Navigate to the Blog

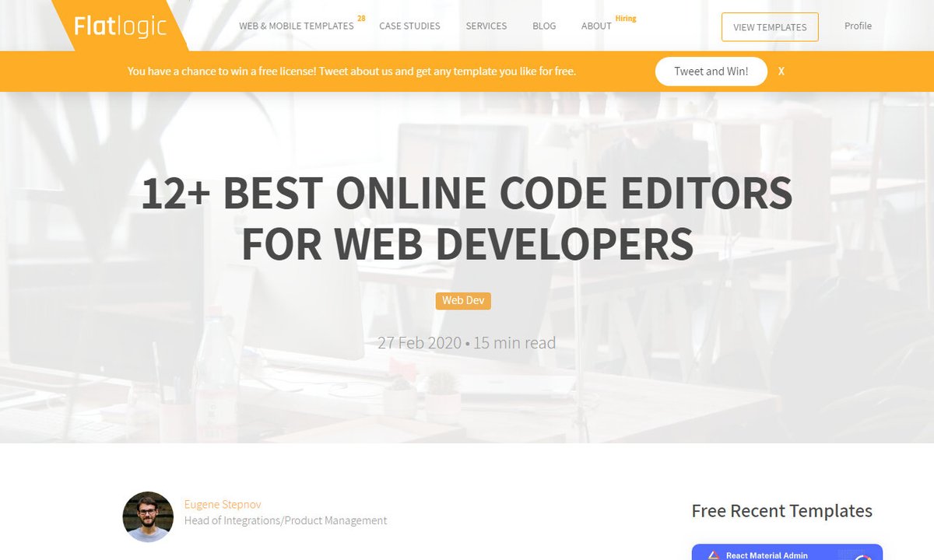544,26
